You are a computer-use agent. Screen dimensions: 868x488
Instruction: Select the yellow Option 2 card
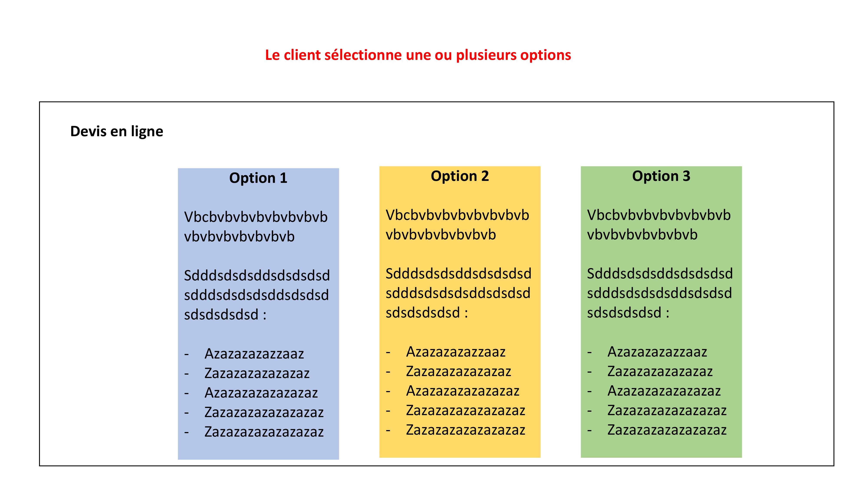click(460, 311)
